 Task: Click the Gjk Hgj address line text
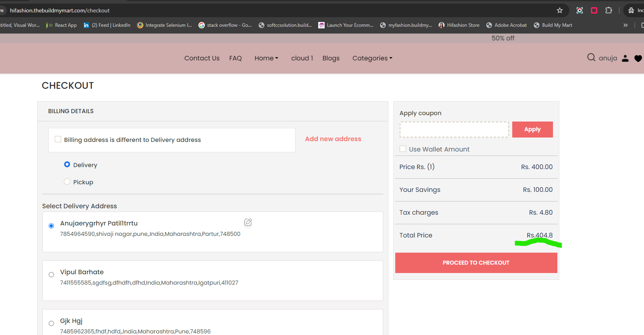coord(135,331)
